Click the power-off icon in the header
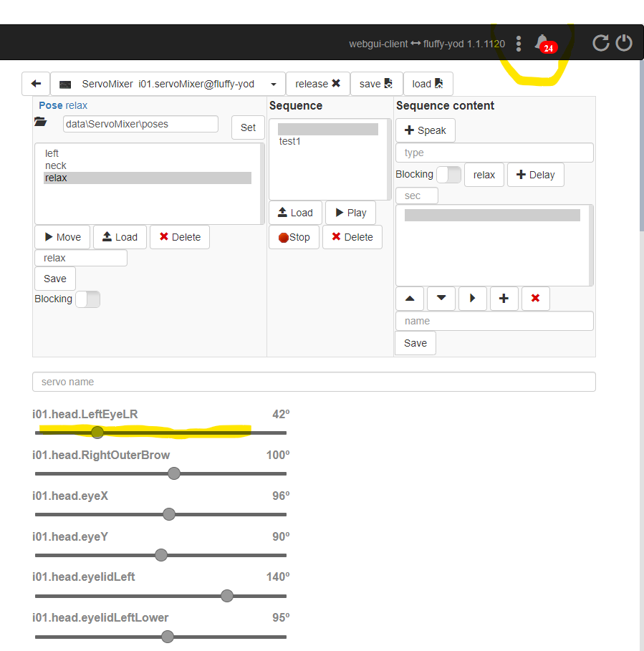 [x=623, y=43]
